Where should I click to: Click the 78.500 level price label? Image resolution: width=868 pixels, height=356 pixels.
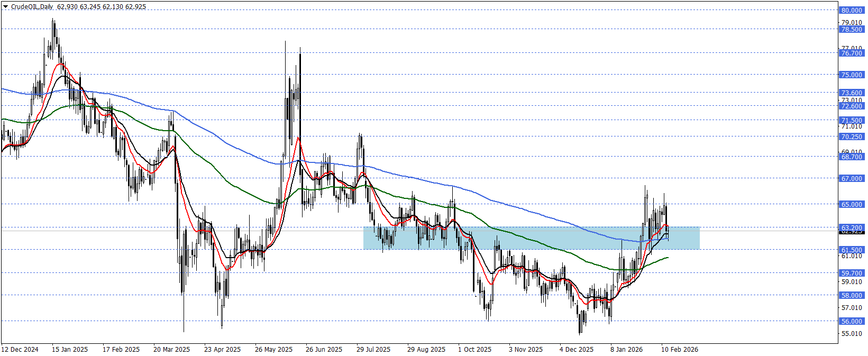pyautogui.click(x=852, y=30)
